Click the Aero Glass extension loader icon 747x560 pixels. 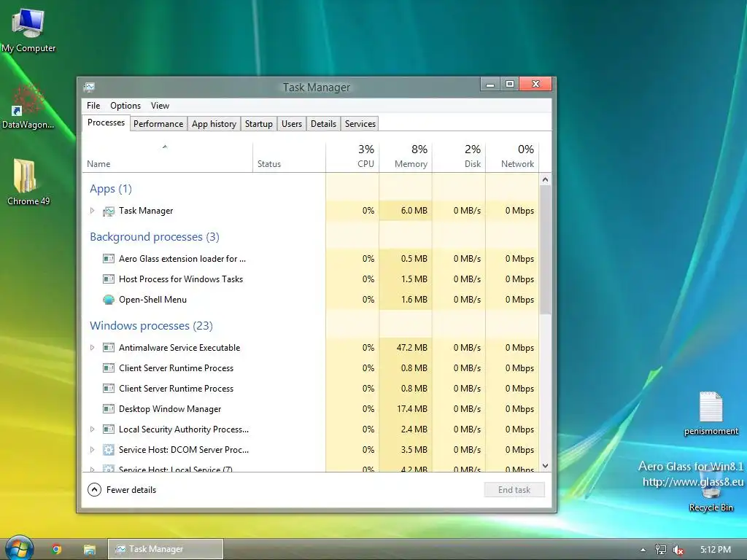[109, 259]
